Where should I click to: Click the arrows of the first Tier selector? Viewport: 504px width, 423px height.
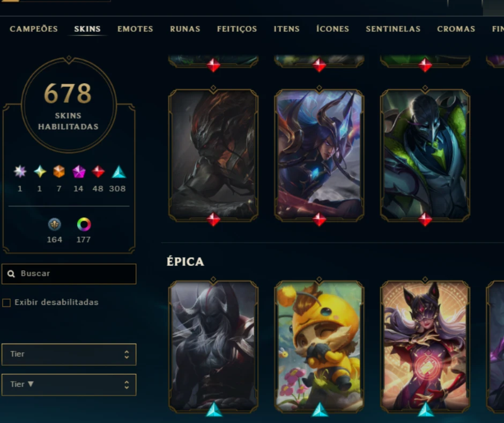coord(127,354)
